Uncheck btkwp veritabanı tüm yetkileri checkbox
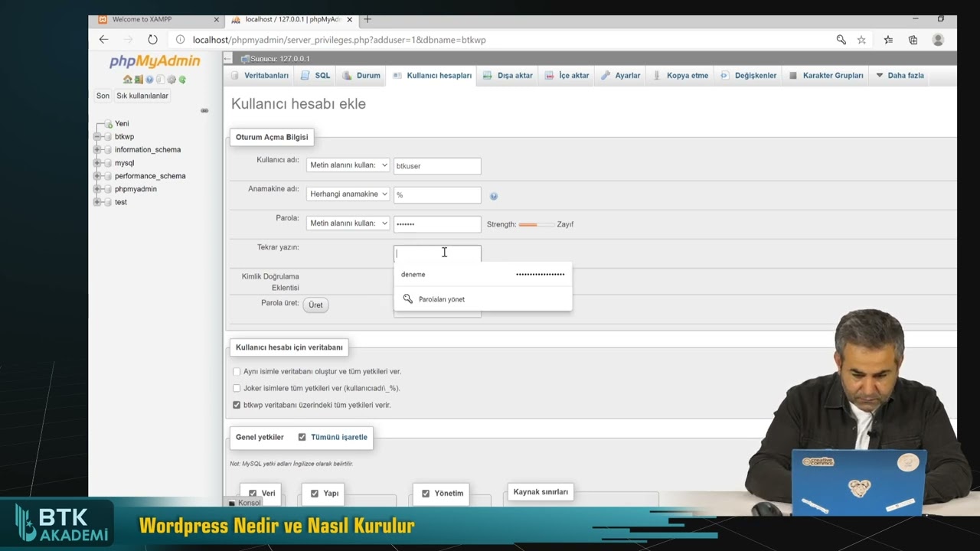The width and height of the screenshot is (980, 551). (237, 405)
